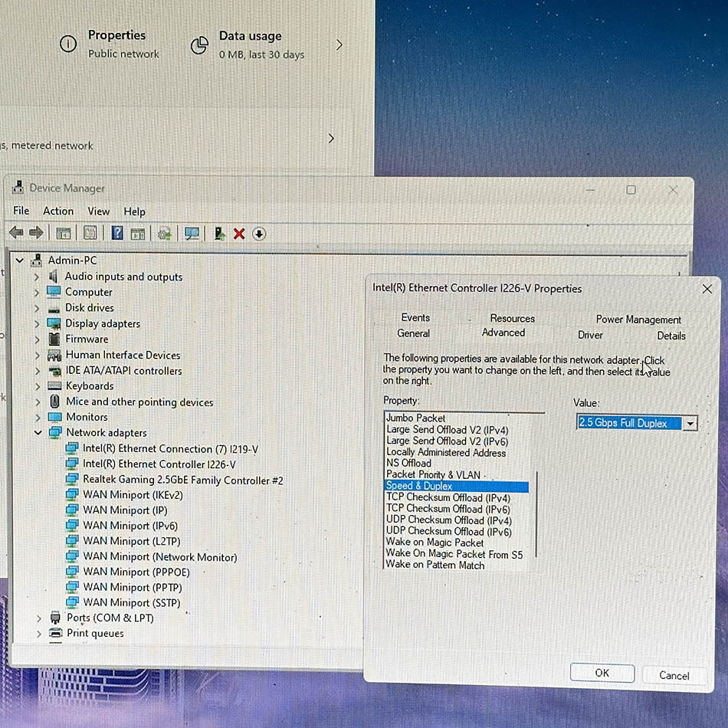Open the Action menu
Screen dimensions: 728x728
(x=58, y=212)
